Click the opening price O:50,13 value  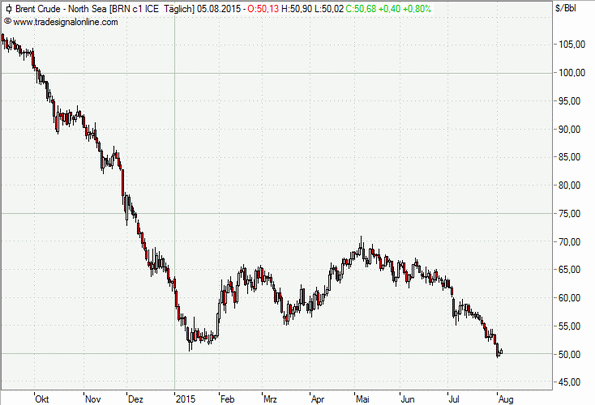263,9
